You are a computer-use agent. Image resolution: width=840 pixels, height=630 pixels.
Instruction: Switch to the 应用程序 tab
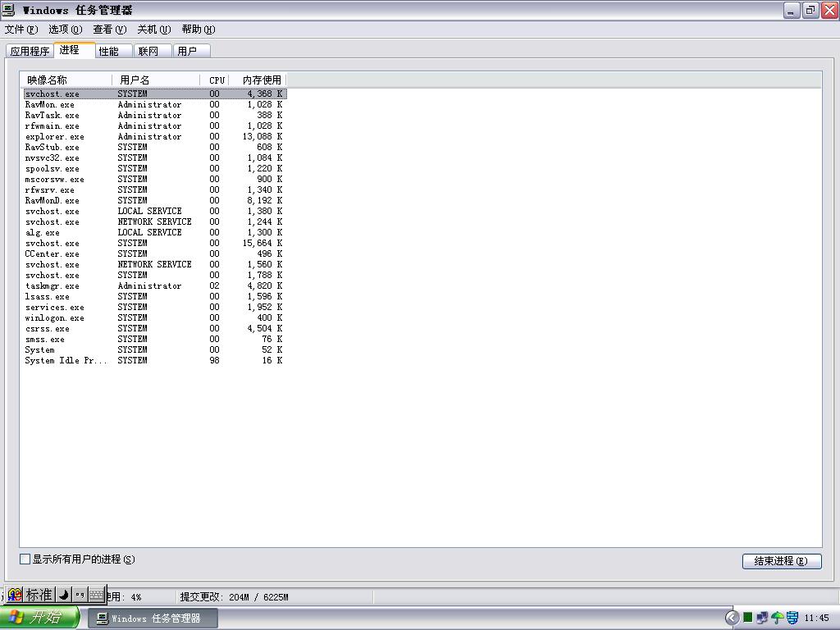coord(30,51)
